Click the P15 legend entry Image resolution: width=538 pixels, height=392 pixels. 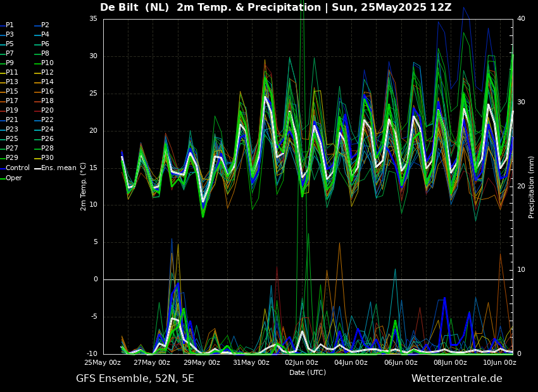tap(11, 92)
